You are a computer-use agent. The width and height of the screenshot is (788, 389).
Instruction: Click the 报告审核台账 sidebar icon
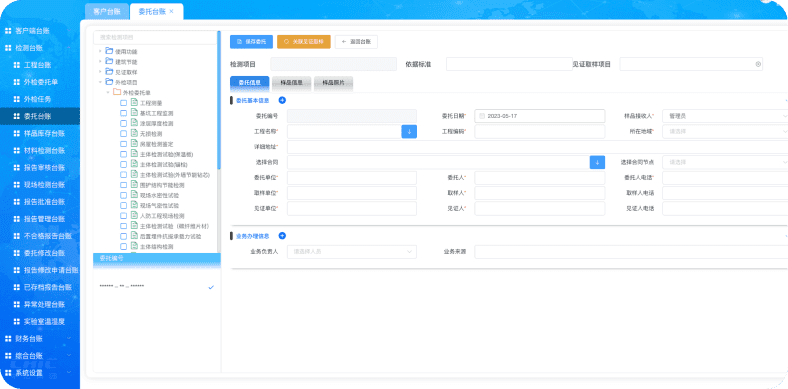coord(16,168)
